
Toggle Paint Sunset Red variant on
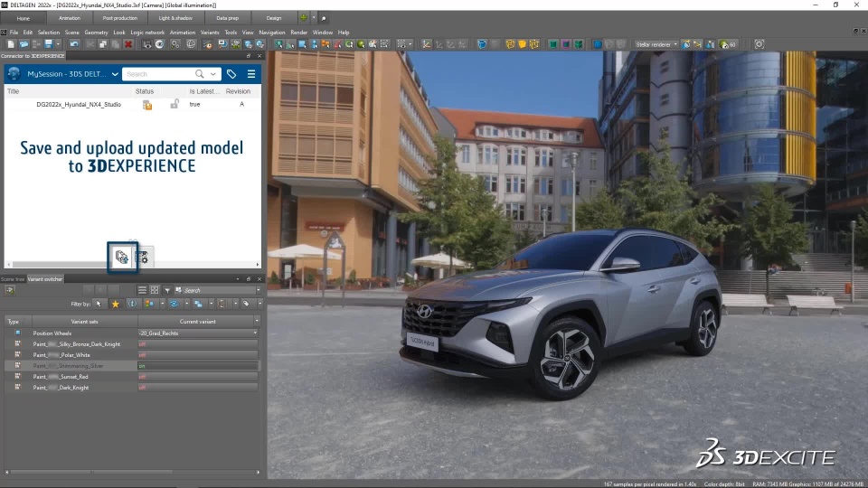(x=143, y=376)
